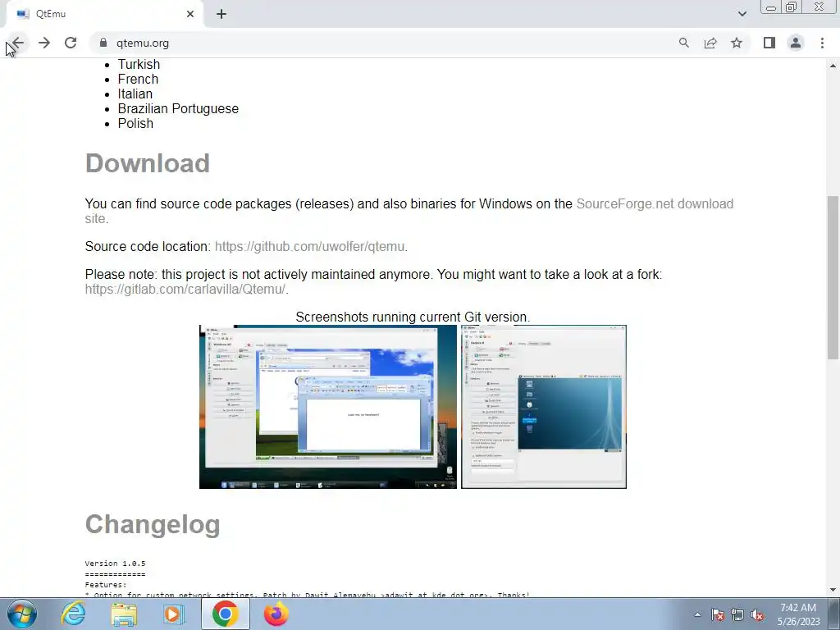Click the muted volume tray icon
Image resolution: width=840 pixels, height=630 pixels.
point(757,614)
